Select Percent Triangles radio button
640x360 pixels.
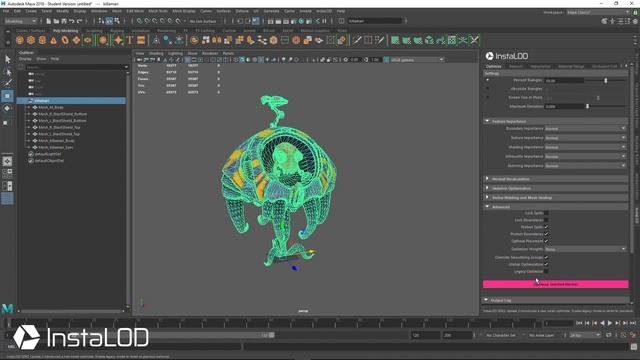[x=487, y=80]
